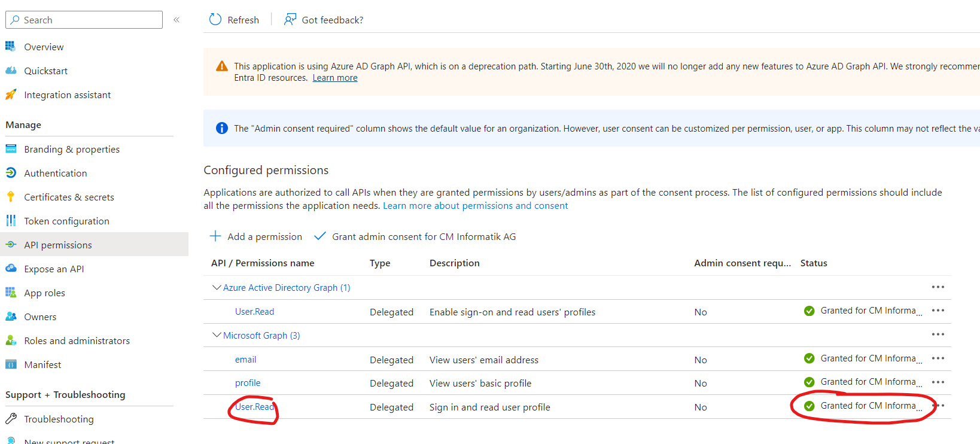Click Grant admin consent for CM Informatik AG
980x444 pixels.
415,236
